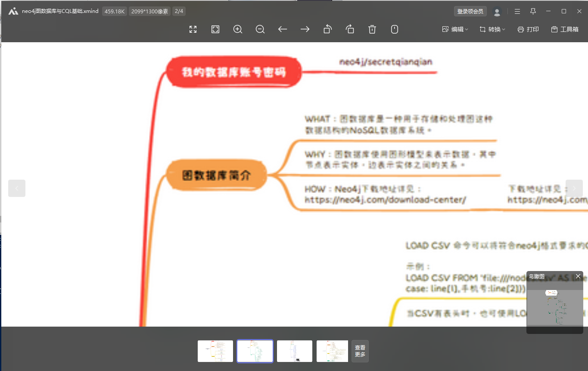Image resolution: width=588 pixels, height=371 pixels.
Task: Select the third thumbnail in filmstrip
Action: (295, 351)
